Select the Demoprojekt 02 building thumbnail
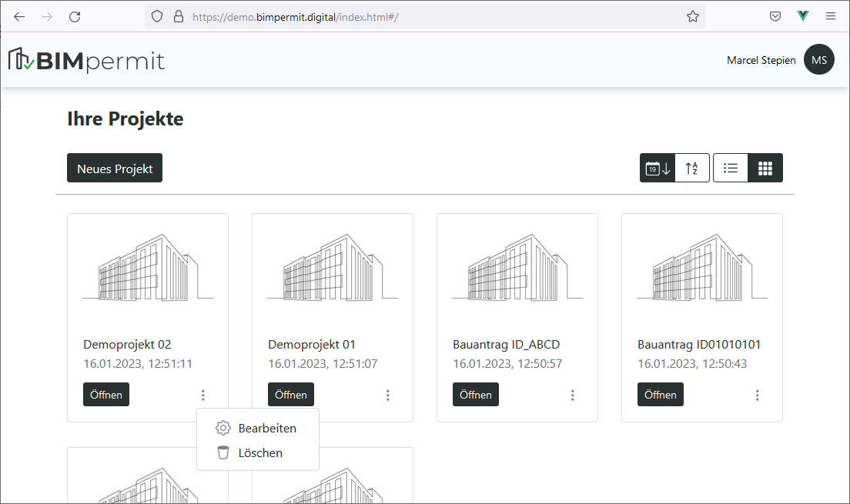850x504 pixels. [x=148, y=267]
